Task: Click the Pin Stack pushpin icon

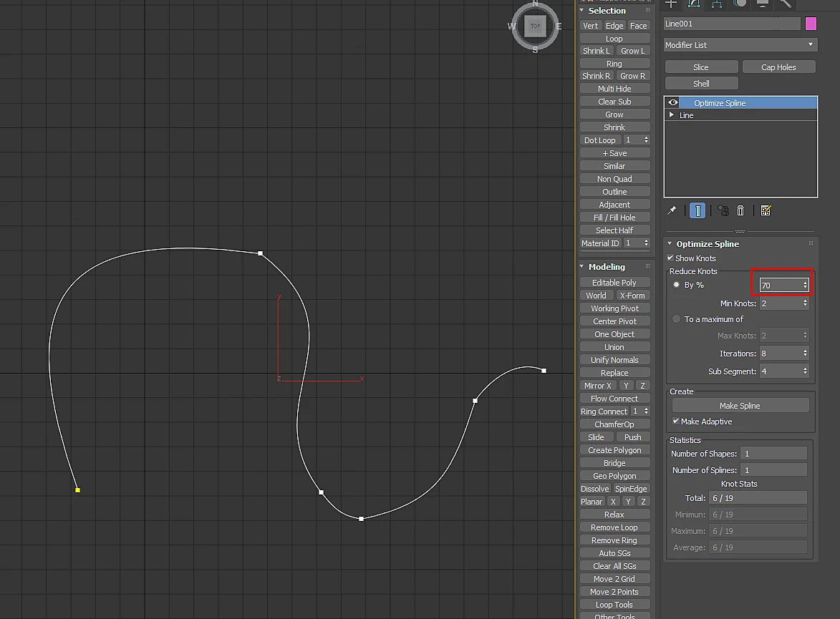Action: click(x=672, y=210)
